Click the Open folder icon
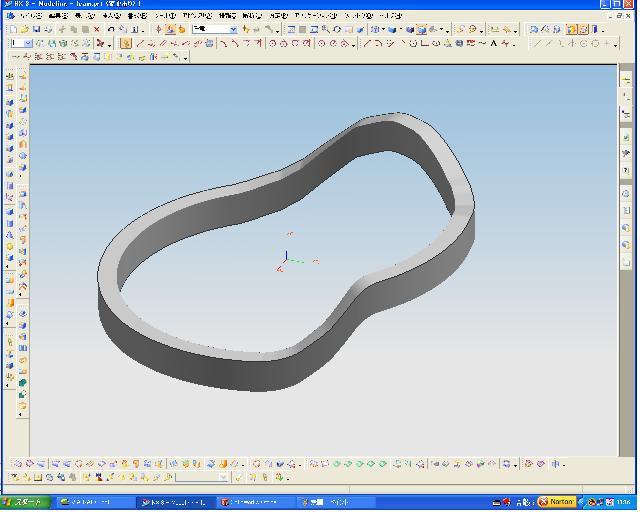This screenshot has height=512, width=640. pos(24,30)
